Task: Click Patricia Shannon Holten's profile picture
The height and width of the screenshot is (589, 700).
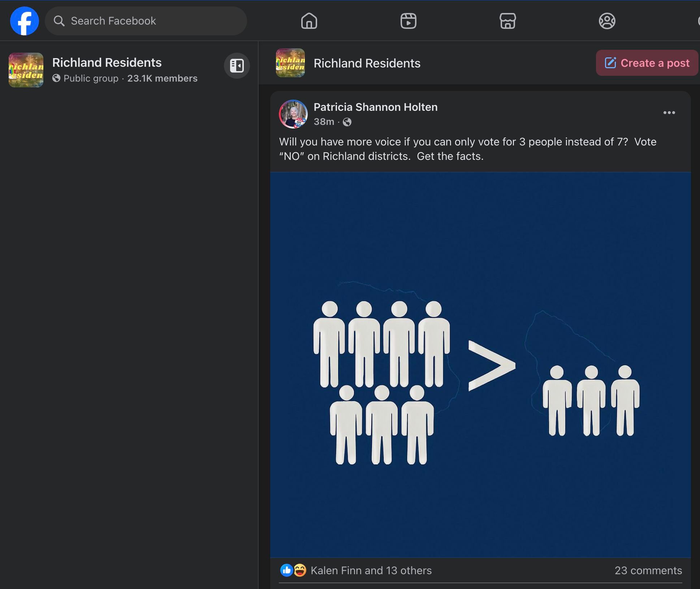Action: pyautogui.click(x=293, y=114)
